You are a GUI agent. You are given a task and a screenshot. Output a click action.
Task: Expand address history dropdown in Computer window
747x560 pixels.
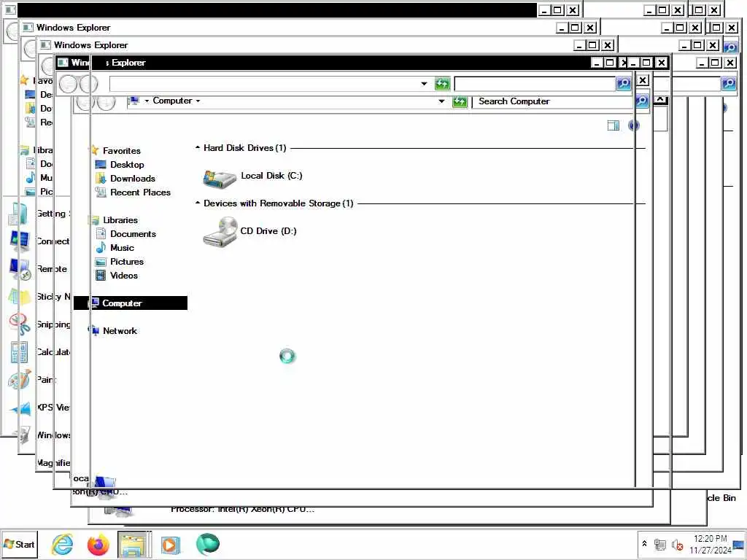coord(441,101)
